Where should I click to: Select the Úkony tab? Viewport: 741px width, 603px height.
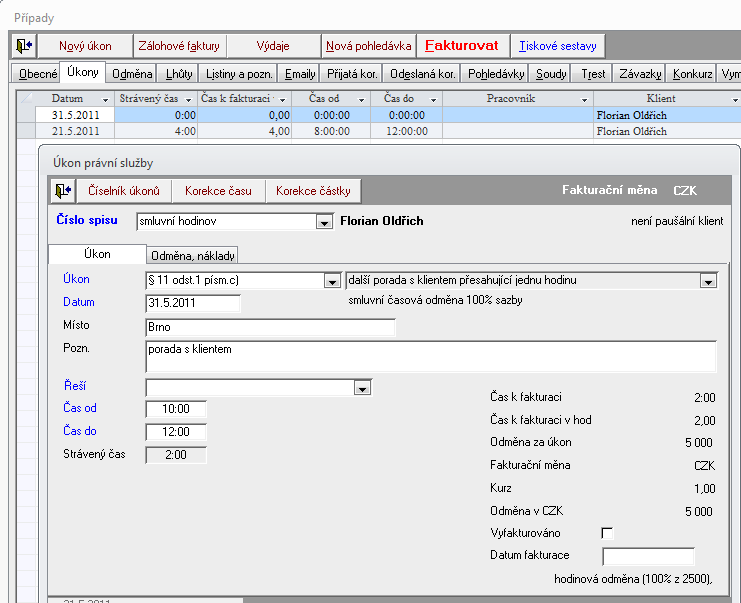click(82, 72)
